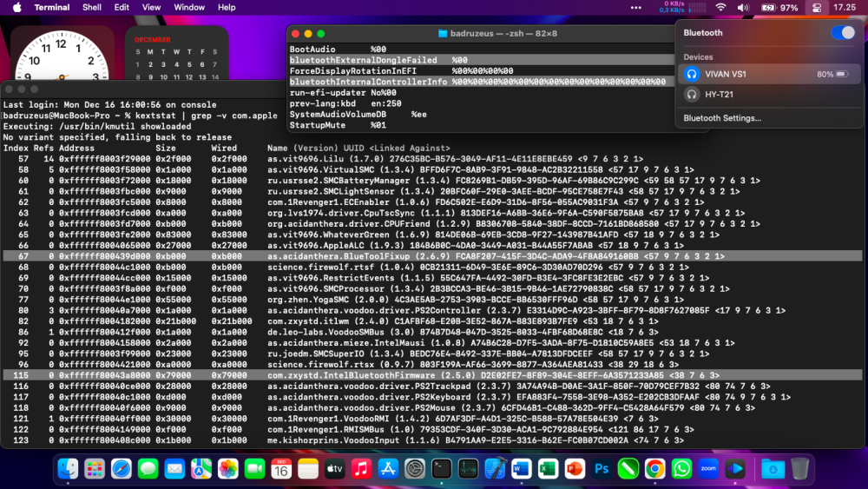This screenshot has width=868, height=489.
Task: Click the as.vit9696.WhateverGreen row
Action: point(432,235)
